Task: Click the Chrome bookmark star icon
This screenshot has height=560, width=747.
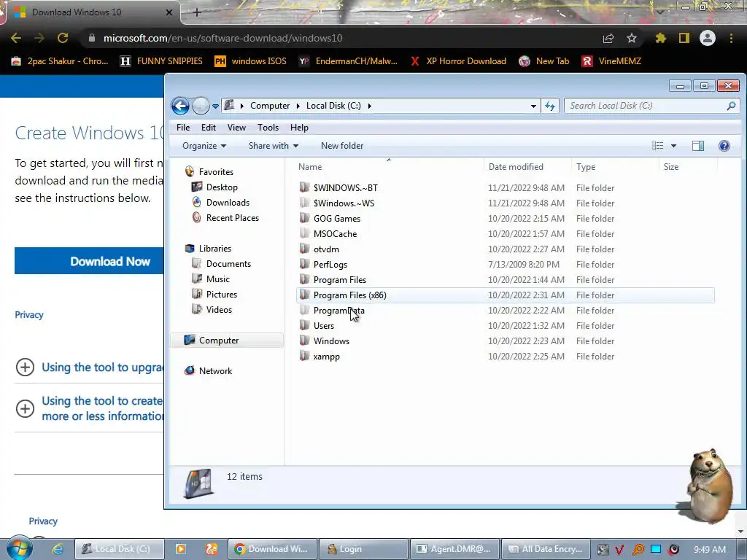Action: pos(631,38)
